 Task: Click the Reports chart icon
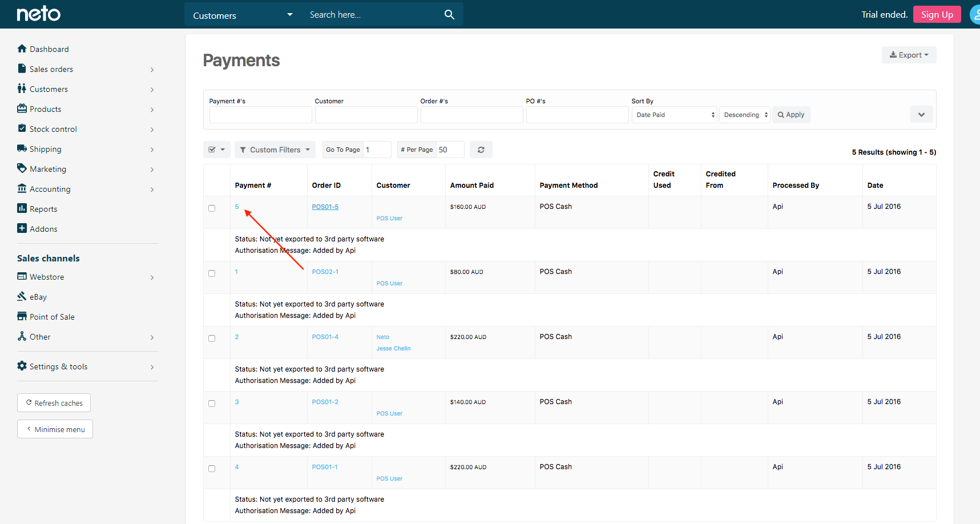[22, 208]
